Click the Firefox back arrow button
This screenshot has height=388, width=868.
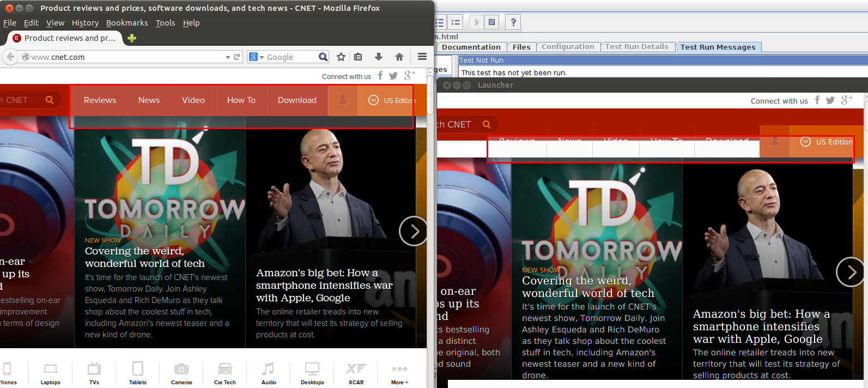point(10,57)
